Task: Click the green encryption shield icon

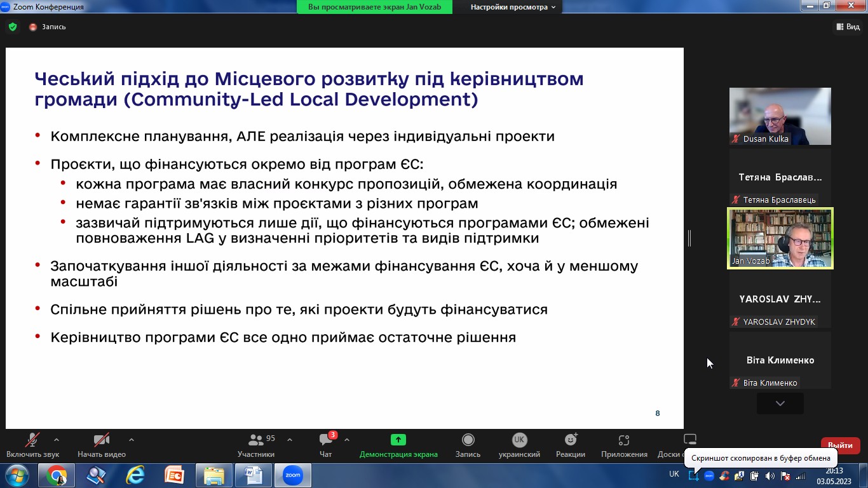Action: 13,27
